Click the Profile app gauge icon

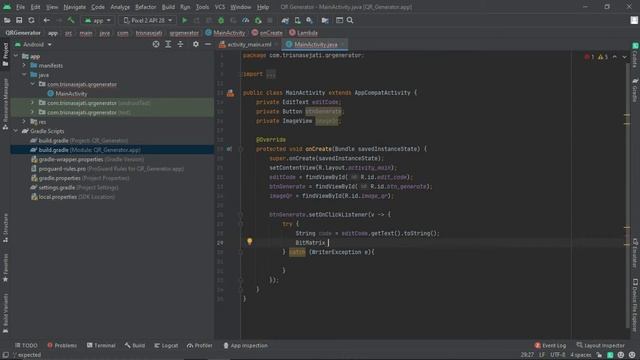click(x=245, y=20)
